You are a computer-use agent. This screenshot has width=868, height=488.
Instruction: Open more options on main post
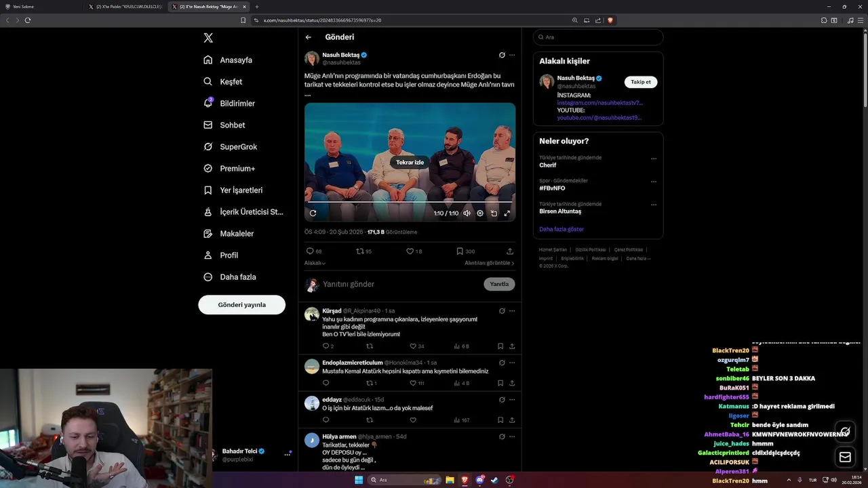coord(512,55)
